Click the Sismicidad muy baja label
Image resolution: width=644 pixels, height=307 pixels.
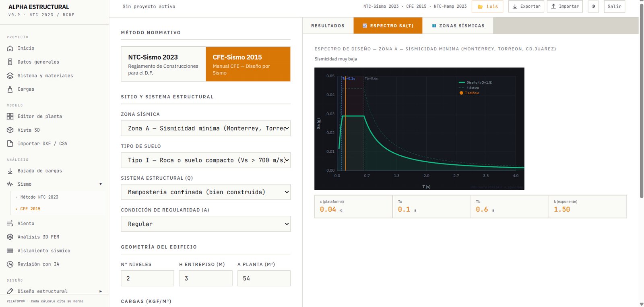click(336, 59)
